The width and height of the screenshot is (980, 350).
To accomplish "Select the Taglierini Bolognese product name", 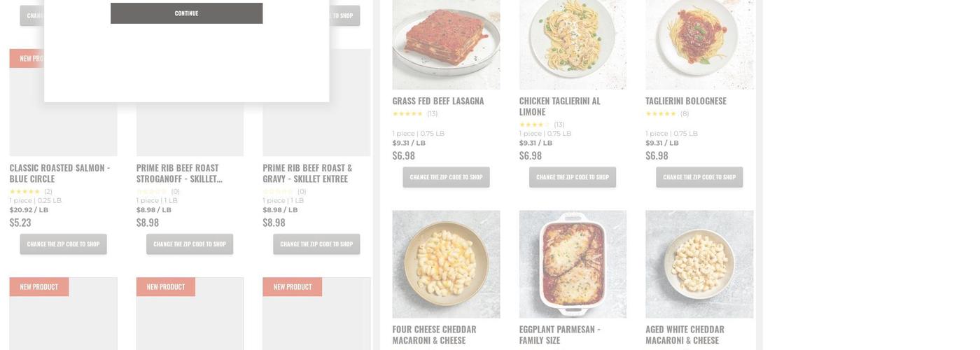I will pyautogui.click(x=685, y=101).
